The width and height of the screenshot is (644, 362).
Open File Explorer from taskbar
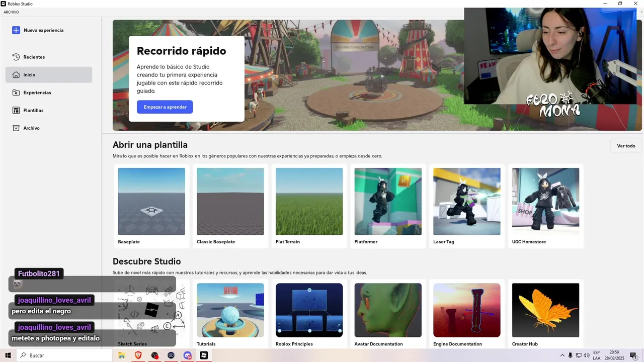coord(122,355)
